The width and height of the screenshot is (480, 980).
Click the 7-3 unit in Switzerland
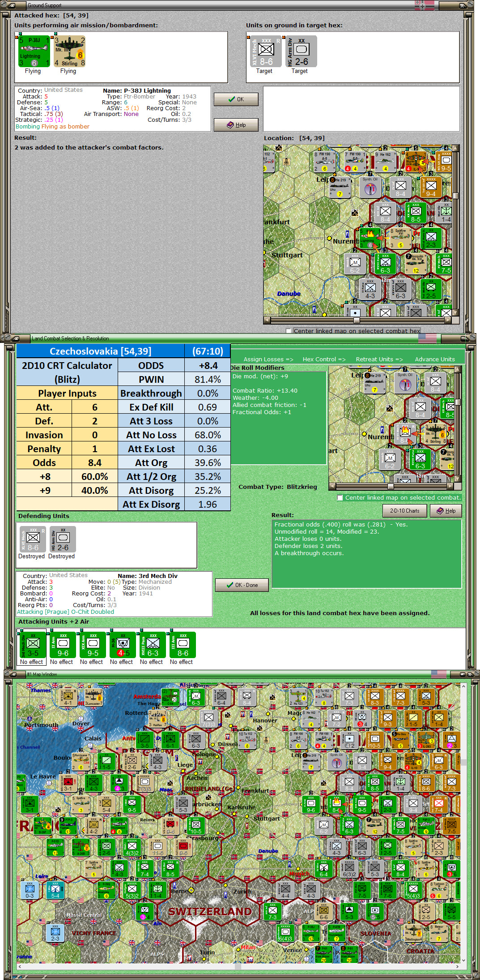click(272, 911)
